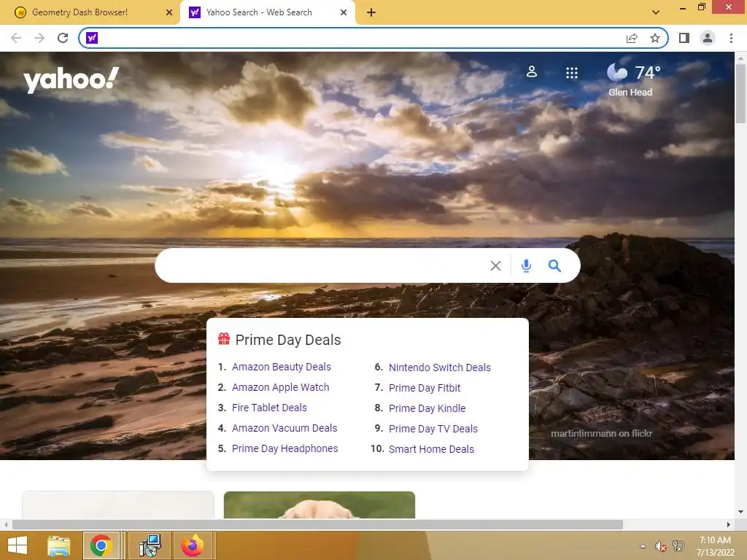The width and height of the screenshot is (747, 560).
Task: Open the Windows Start menu
Action: (x=18, y=545)
